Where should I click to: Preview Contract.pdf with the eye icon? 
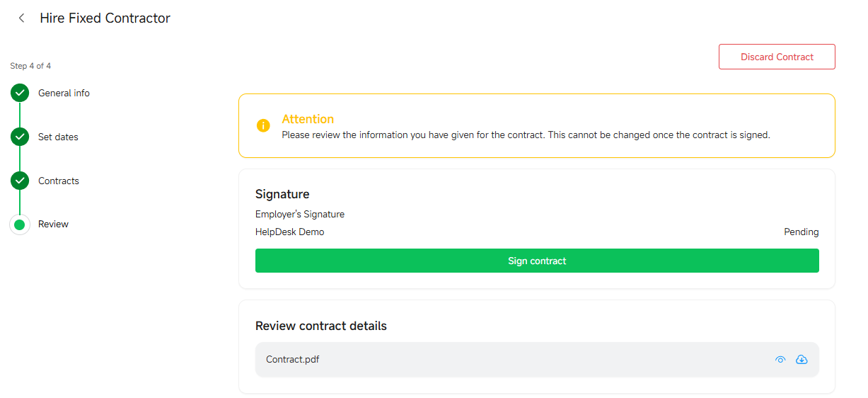point(780,360)
